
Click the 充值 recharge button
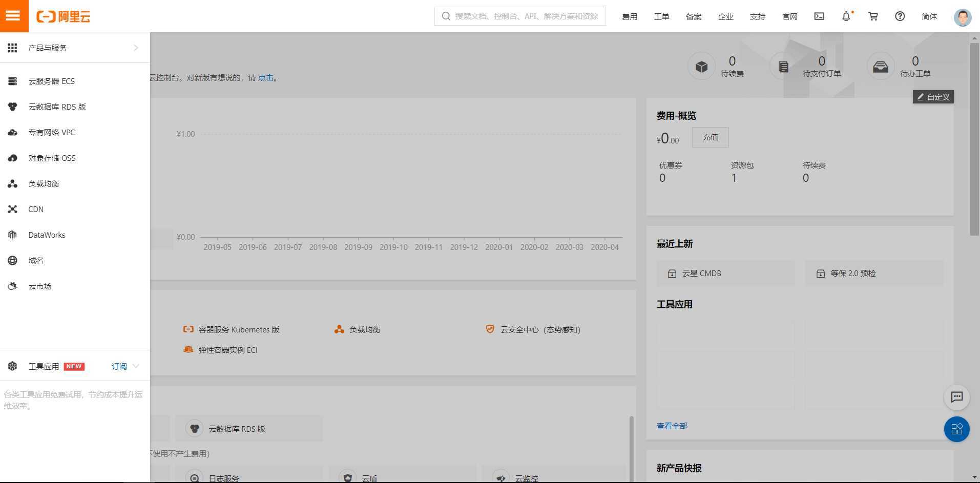click(x=710, y=137)
